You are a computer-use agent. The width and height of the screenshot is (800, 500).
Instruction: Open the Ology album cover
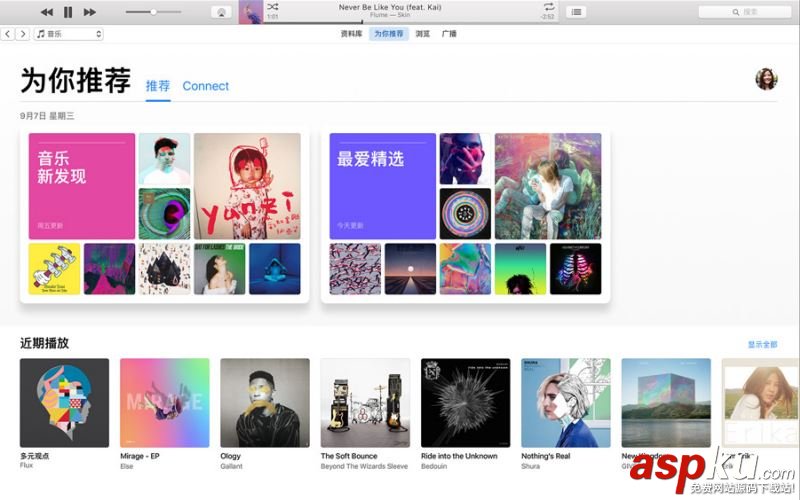(x=265, y=403)
